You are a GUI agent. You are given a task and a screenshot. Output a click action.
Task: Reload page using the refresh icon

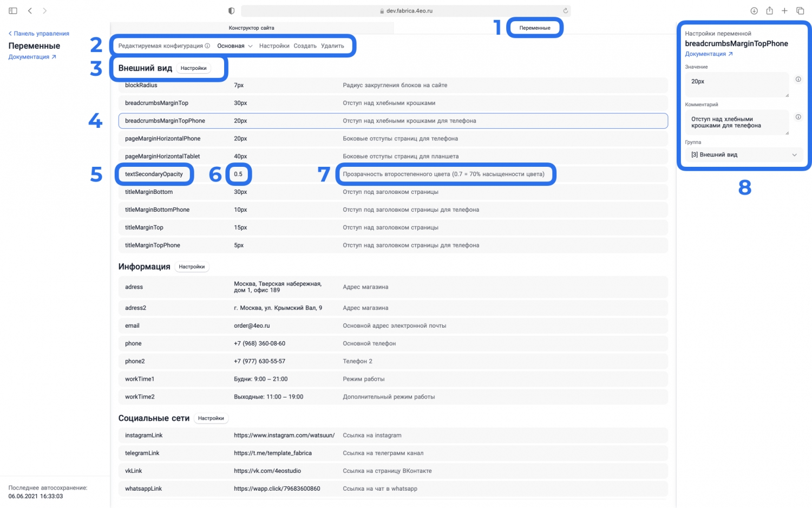(x=566, y=11)
